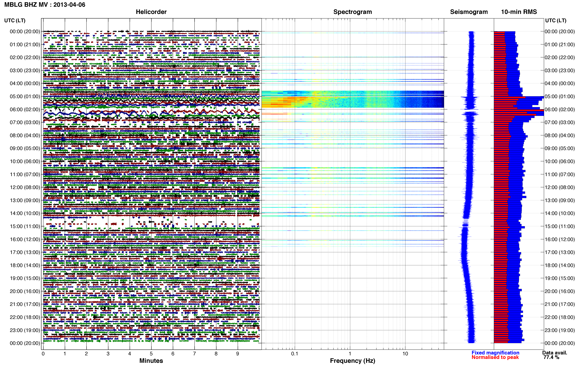Click the 0.1 tick on the frequency axis

point(295,353)
